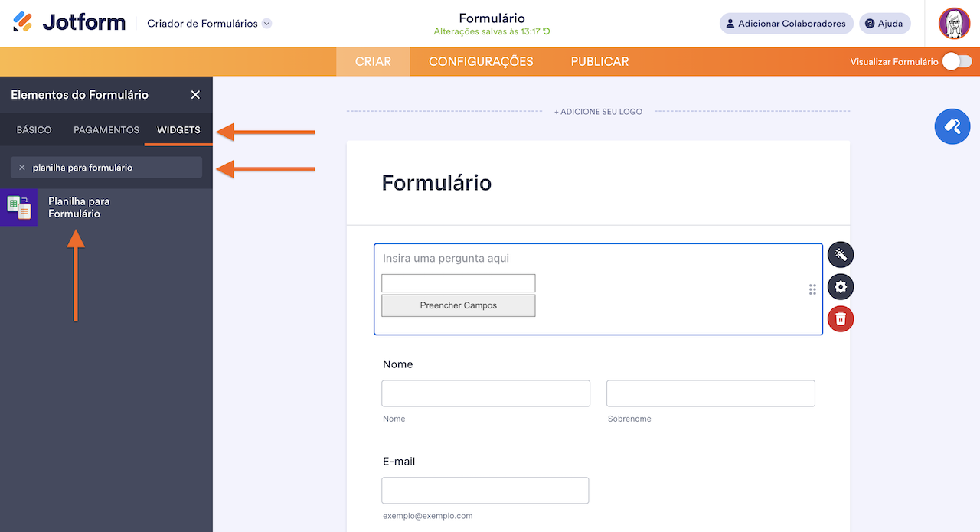Click the drag handle dots next to the question
The image size is (980, 532).
pyautogui.click(x=812, y=289)
